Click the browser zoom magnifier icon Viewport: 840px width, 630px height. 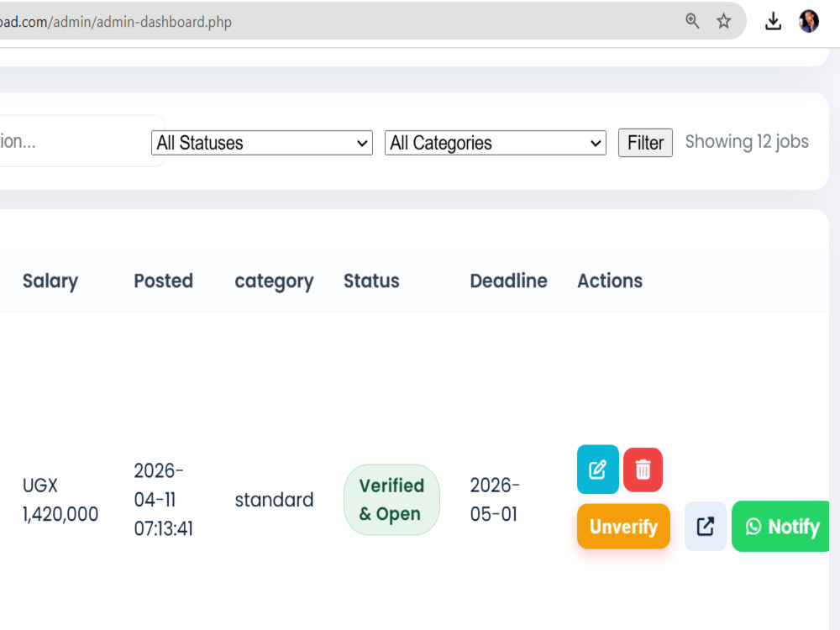[x=692, y=21]
